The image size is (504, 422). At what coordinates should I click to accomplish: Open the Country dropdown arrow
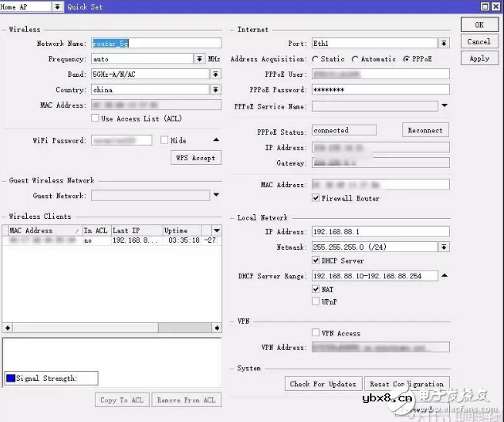pyautogui.click(x=216, y=90)
